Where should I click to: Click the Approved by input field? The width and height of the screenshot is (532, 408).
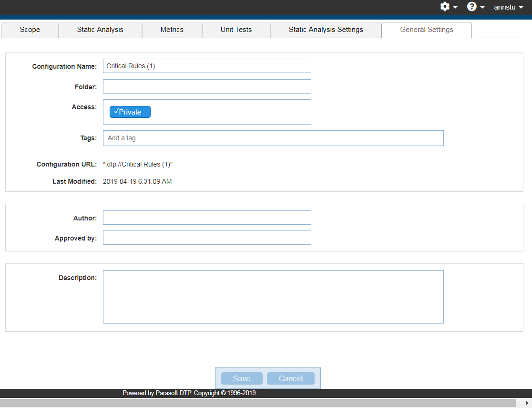click(207, 238)
